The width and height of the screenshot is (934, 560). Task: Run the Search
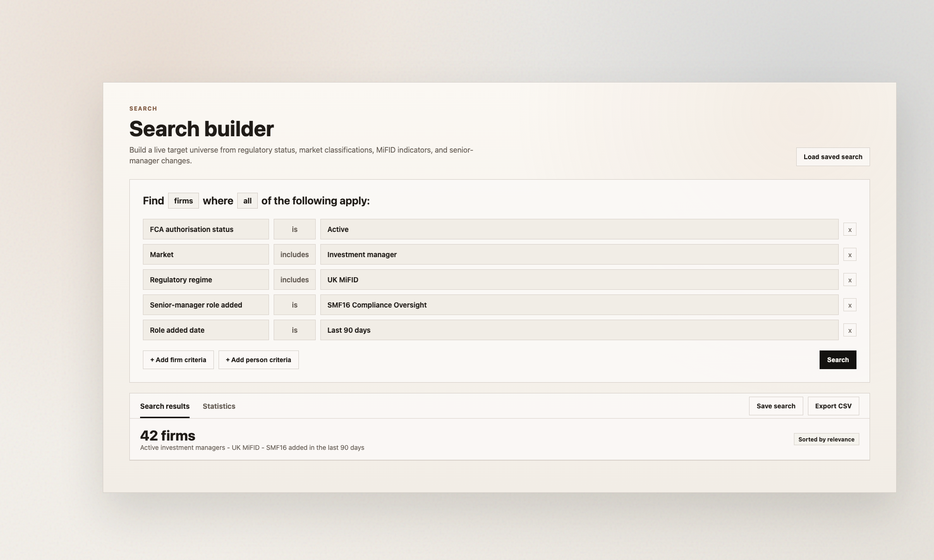coord(838,360)
